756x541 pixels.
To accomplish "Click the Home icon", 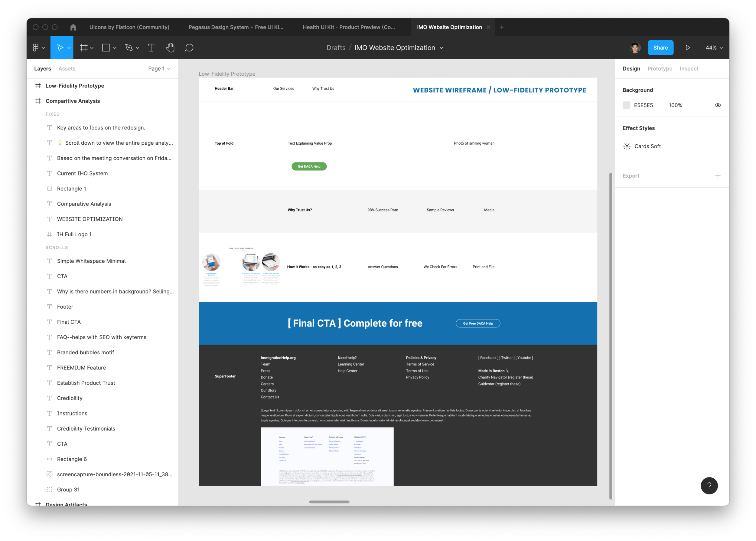I will tap(73, 27).
